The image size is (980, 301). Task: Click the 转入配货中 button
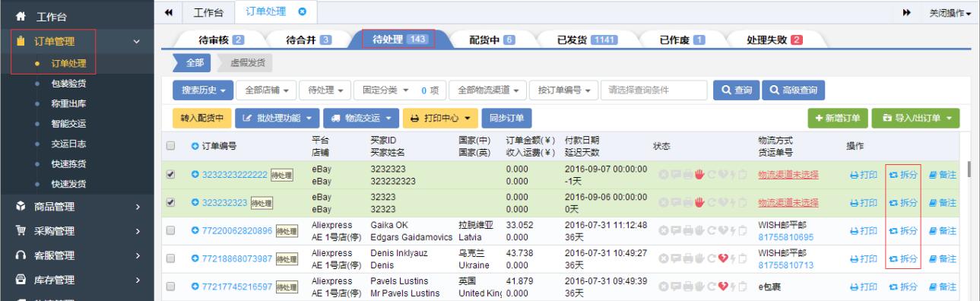[201, 119]
